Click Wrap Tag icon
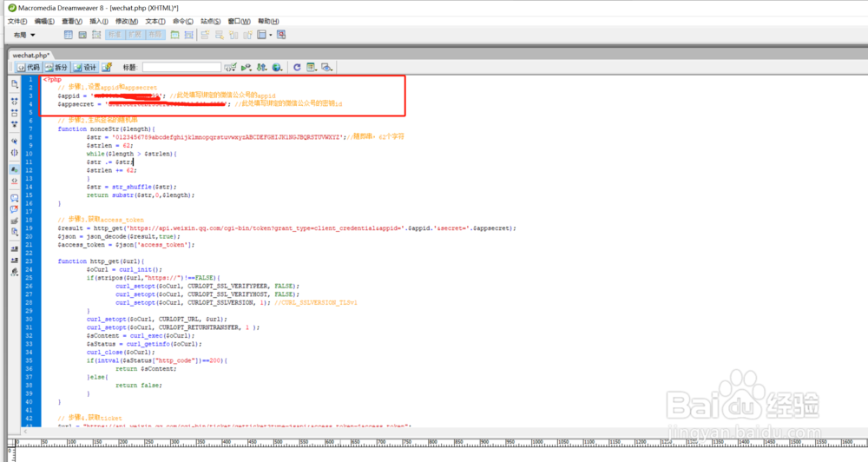868x462 pixels. pyautogui.click(x=15, y=221)
